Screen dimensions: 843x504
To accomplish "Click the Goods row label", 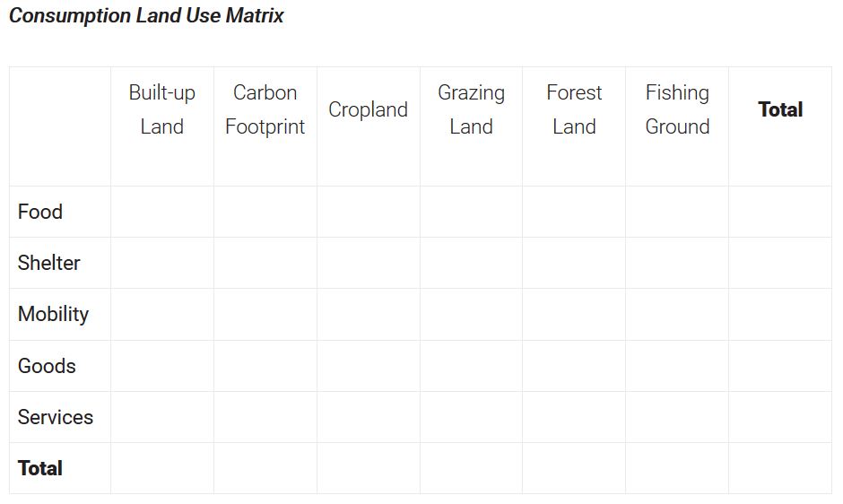I will 47,366.
